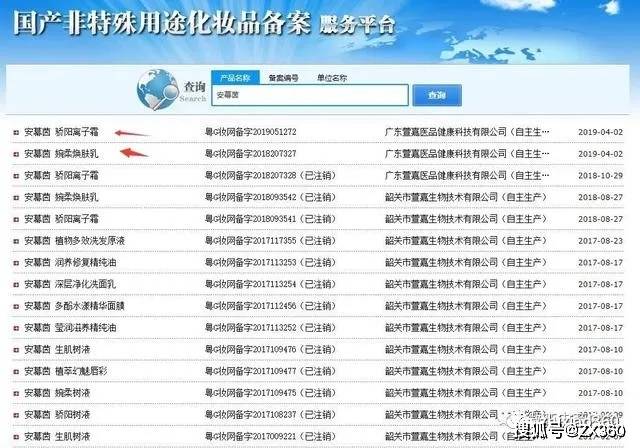Click bullet icon beside 婉柔树液
This screenshot has height=448, width=640.
[x=16, y=394]
